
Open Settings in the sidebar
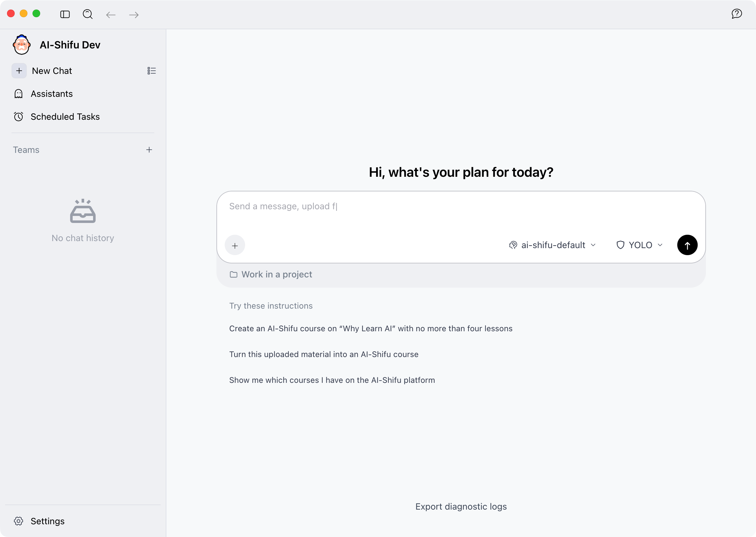tap(83, 521)
